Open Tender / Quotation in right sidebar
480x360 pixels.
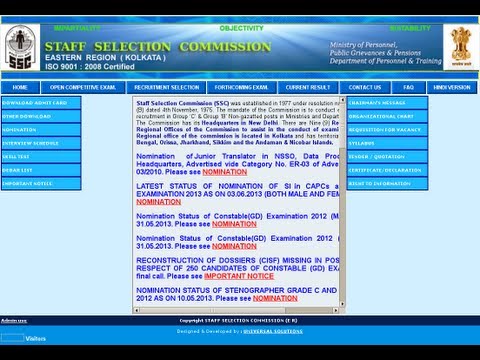click(x=387, y=157)
